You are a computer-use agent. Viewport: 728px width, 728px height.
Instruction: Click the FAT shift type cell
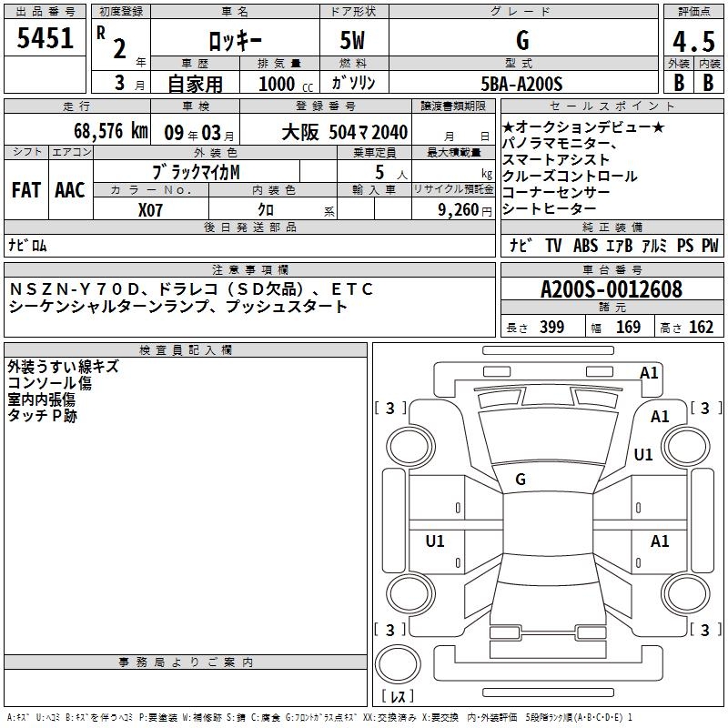coord(26,189)
